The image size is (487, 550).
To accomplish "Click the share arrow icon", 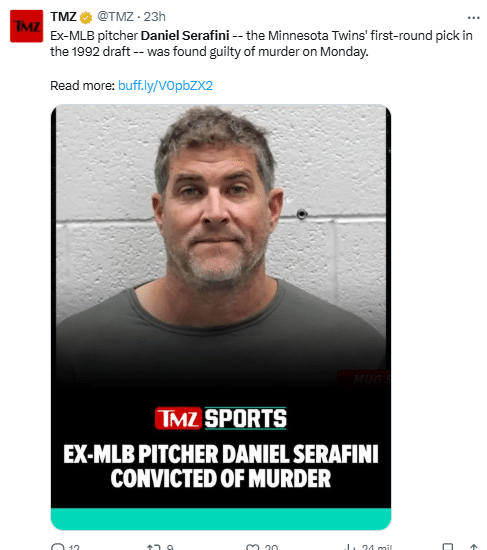I will [x=474, y=547].
